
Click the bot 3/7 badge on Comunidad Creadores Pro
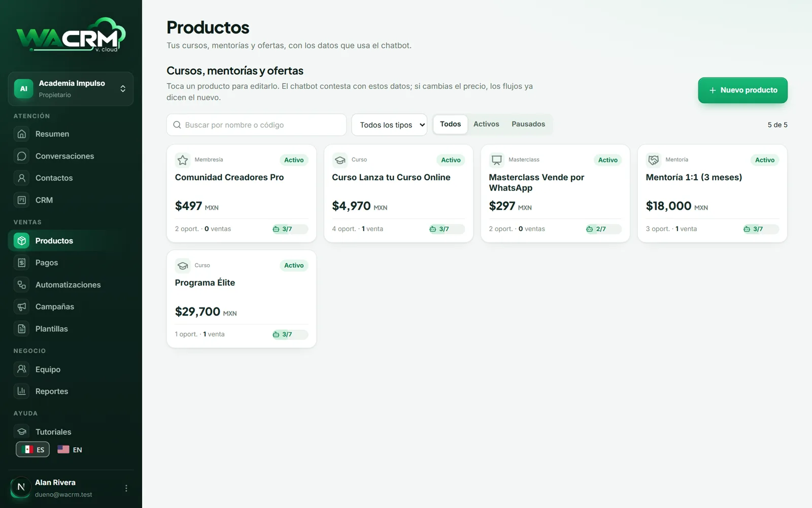289,229
